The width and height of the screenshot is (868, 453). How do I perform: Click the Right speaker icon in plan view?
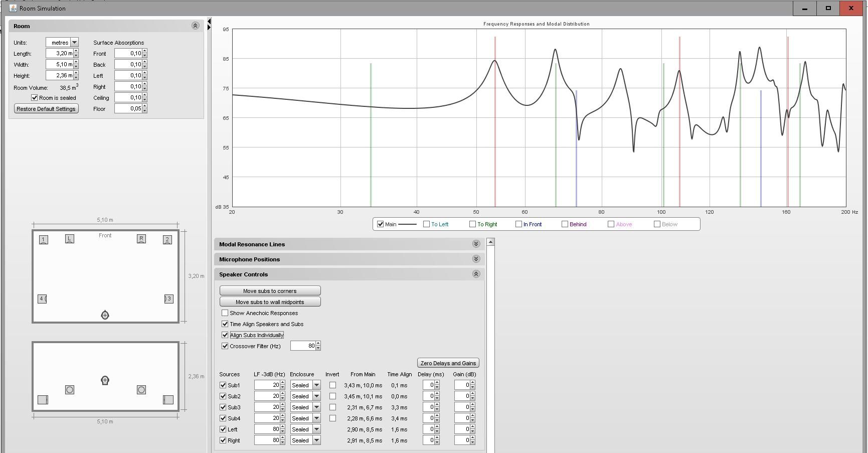click(141, 239)
